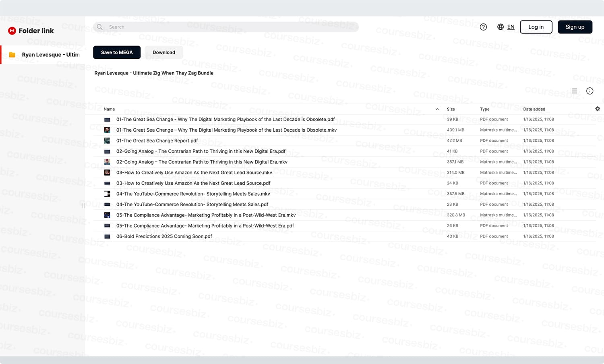Select 03-How to Creatively Use Amazon .mkv filename
Screen dimensions: 604x364
click(194, 172)
